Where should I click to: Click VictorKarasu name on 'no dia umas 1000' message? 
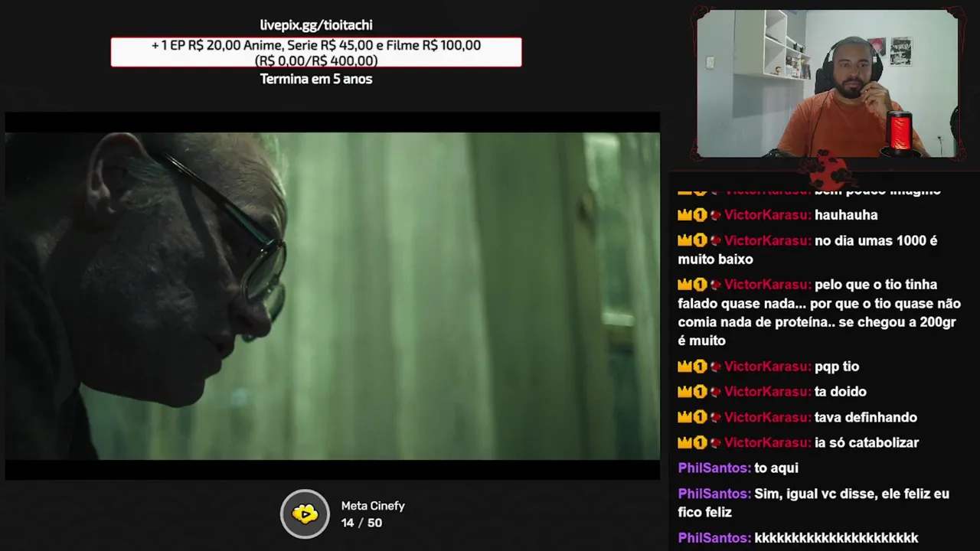[x=767, y=240]
